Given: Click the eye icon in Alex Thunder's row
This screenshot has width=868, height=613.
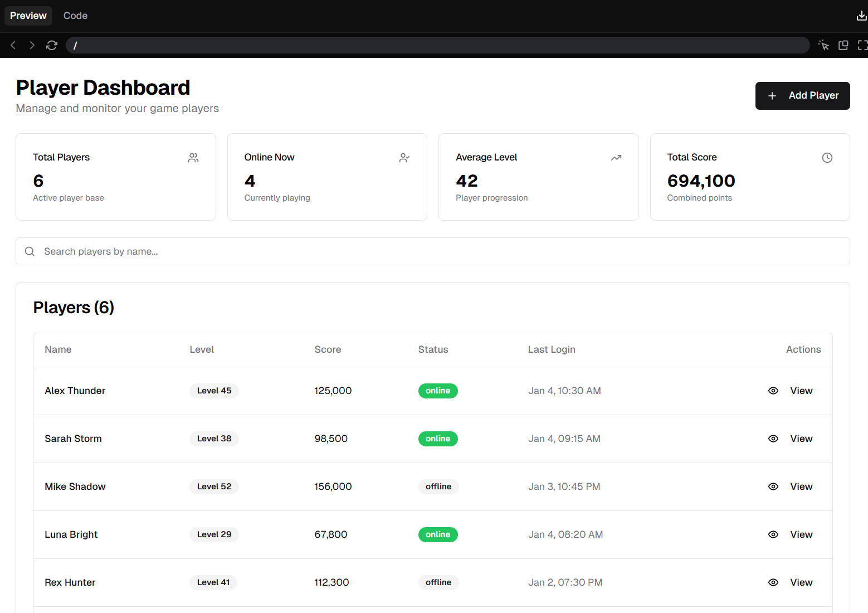Looking at the screenshot, I should point(773,391).
